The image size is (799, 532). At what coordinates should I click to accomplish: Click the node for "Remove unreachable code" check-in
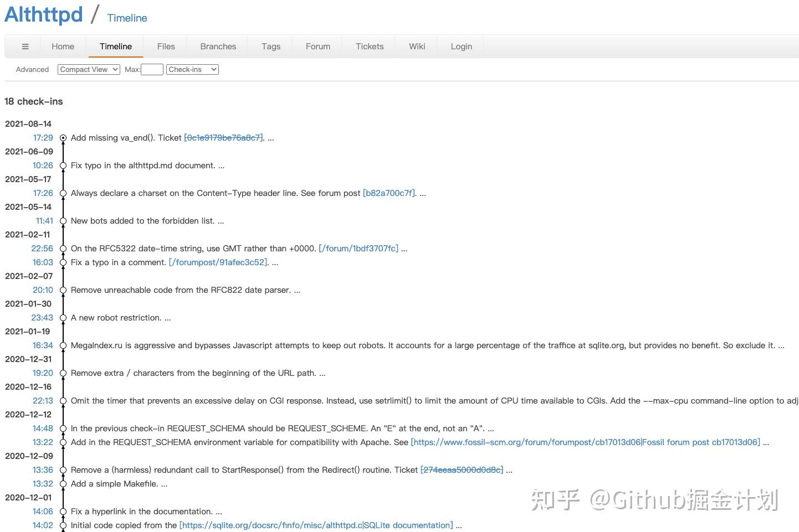tap(63, 290)
